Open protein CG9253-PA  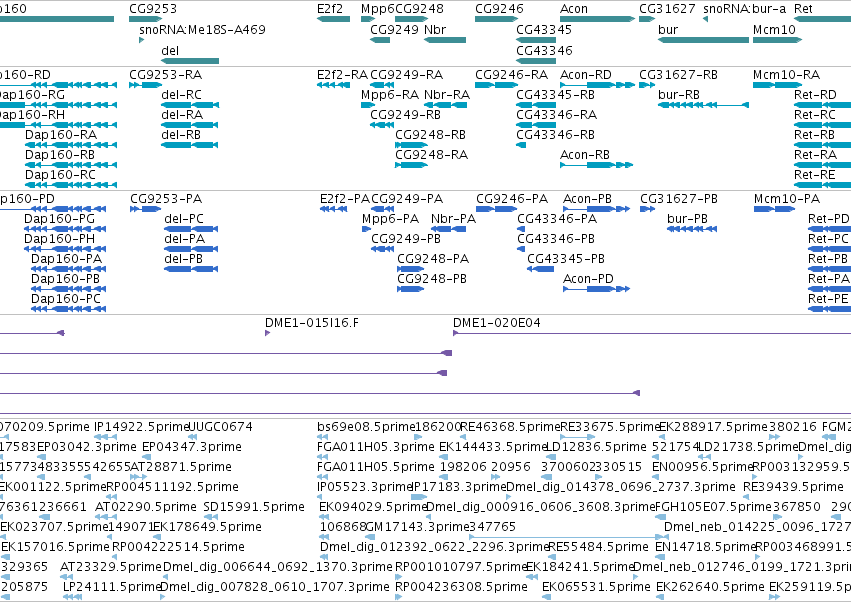click(166, 199)
